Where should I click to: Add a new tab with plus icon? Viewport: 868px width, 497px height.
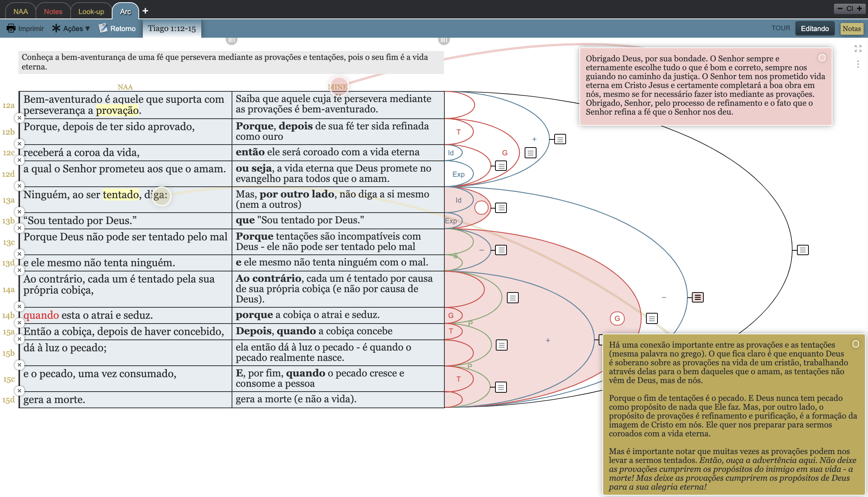click(145, 11)
